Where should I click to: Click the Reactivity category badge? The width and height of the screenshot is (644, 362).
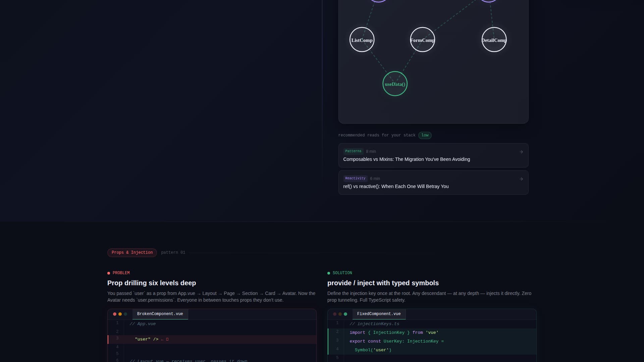(355, 178)
